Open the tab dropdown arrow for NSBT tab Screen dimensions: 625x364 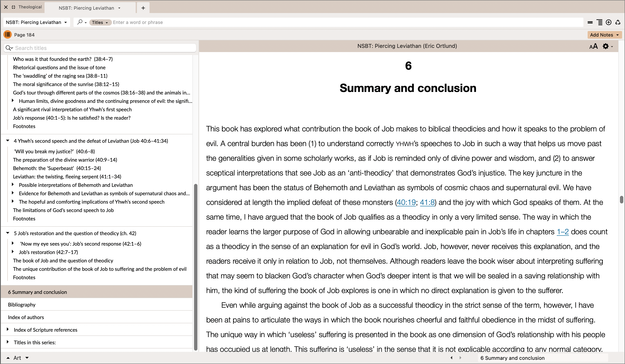pos(119,8)
